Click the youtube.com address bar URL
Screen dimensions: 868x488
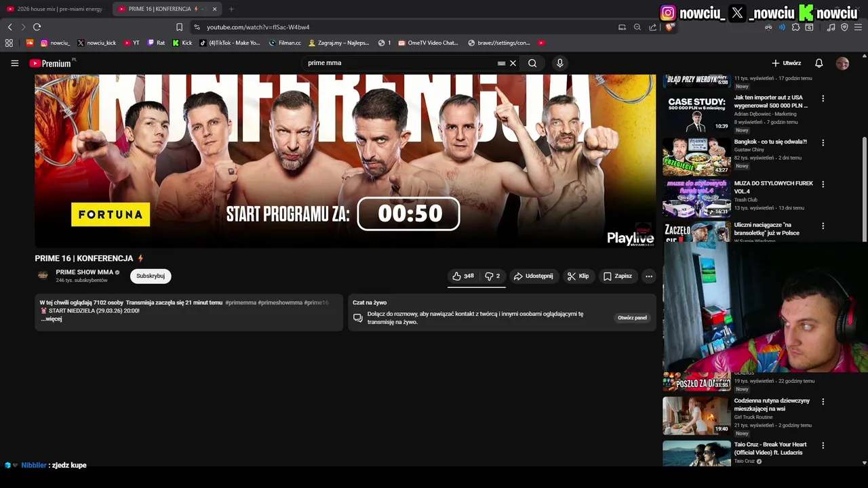(x=258, y=27)
